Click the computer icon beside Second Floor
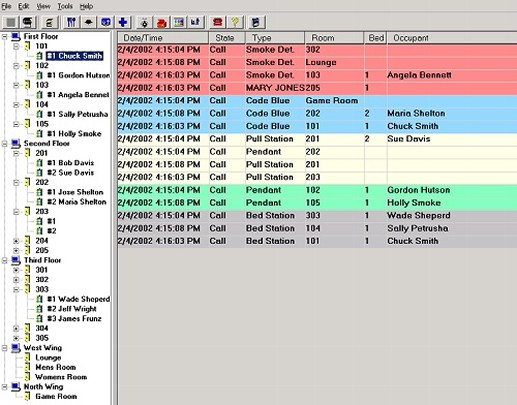 point(16,144)
